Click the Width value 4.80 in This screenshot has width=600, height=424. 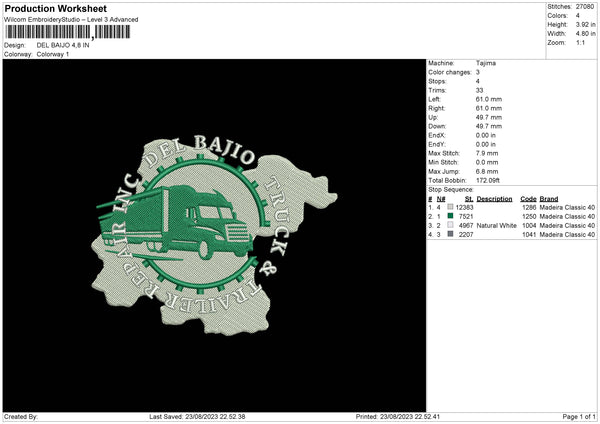[x=585, y=34]
